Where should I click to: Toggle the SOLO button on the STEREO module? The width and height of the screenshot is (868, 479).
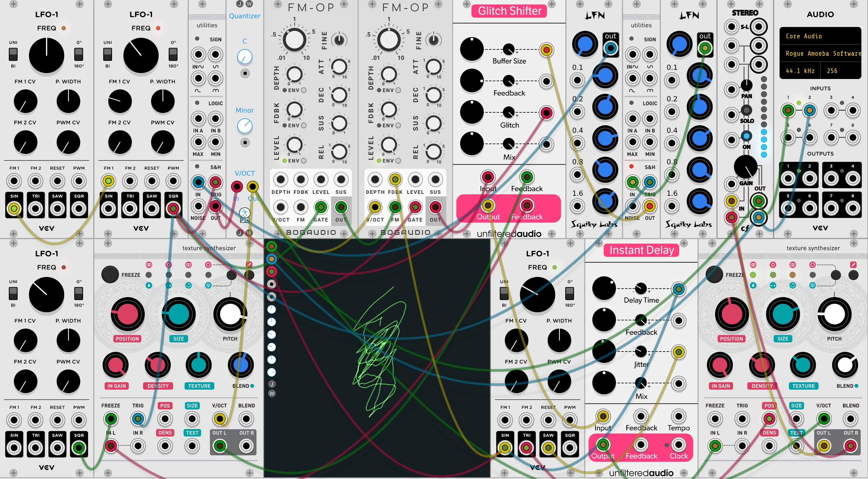pos(746,110)
